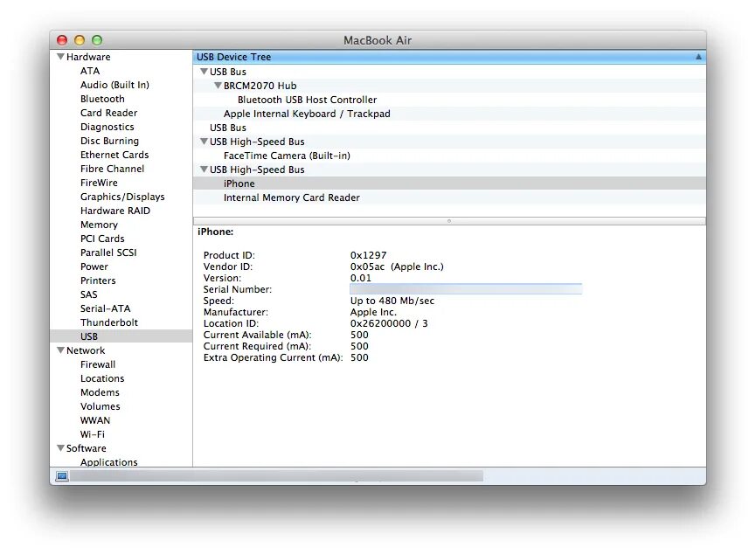Click the Manufacturer value Apple Inc.
The image size is (756, 554).
[373, 312]
